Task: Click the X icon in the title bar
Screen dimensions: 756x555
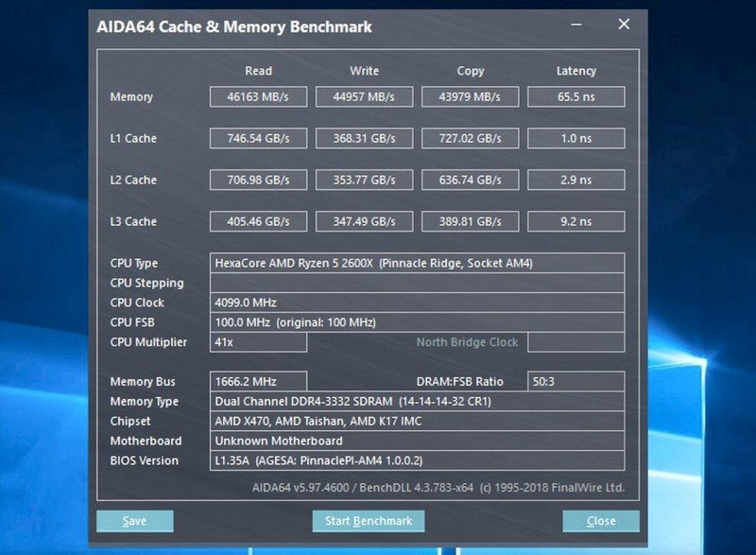Action: pyautogui.click(x=624, y=24)
